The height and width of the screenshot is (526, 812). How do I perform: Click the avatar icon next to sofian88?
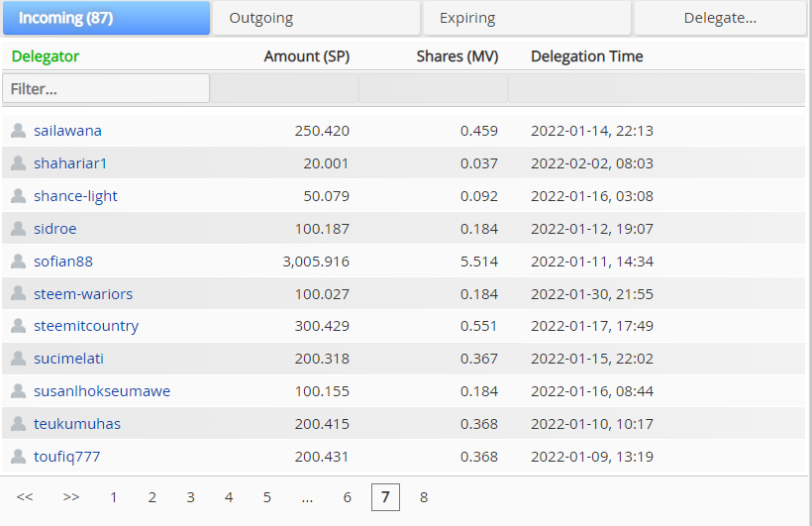click(18, 262)
